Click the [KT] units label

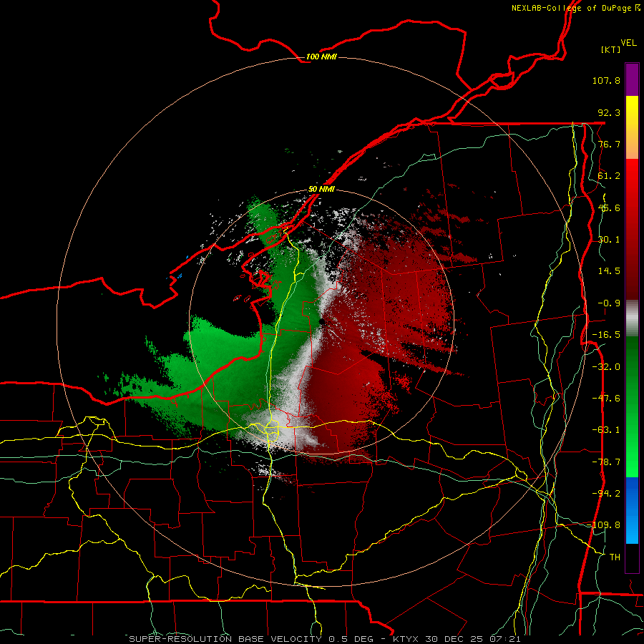[x=611, y=49]
